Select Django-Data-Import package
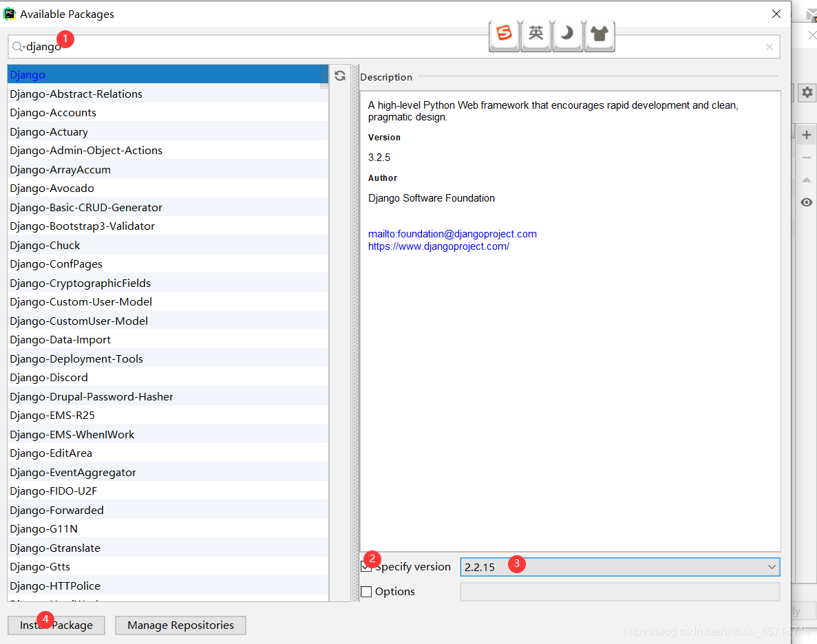Image resolution: width=817 pixels, height=644 pixels. 168,340
